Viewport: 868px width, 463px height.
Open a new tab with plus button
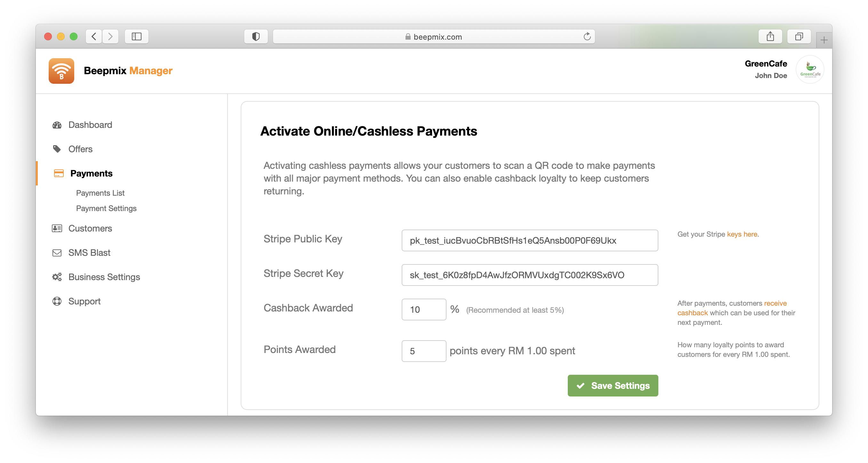(x=824, y=40)
